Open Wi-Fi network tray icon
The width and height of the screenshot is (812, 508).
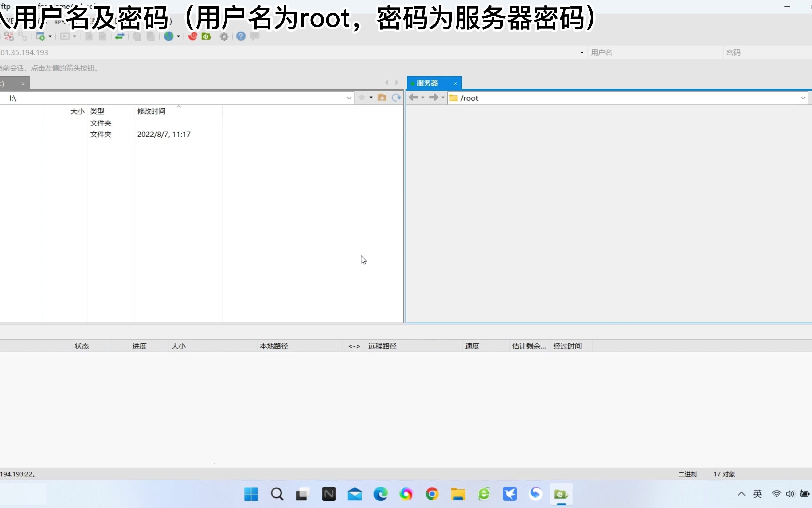[777, 494]
